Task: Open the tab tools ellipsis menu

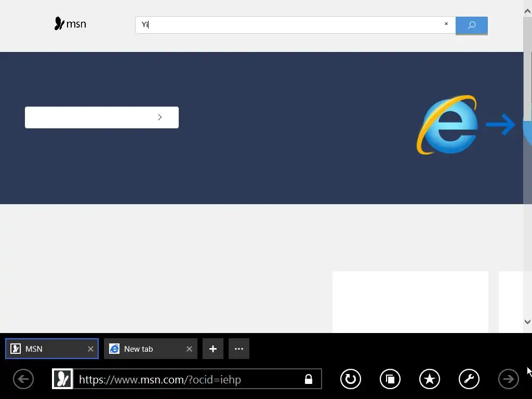Action: (x=239, y=349)
